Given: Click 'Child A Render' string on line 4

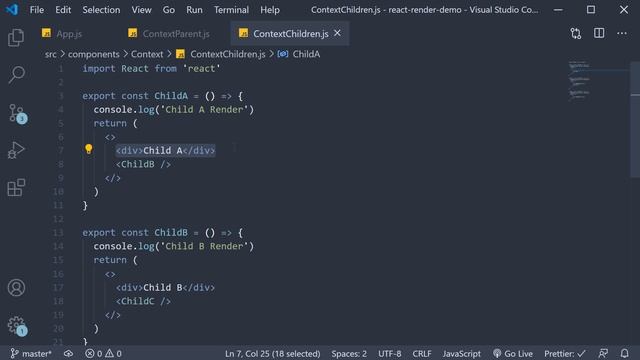Looking at the screenshot, I should point(204,110).
